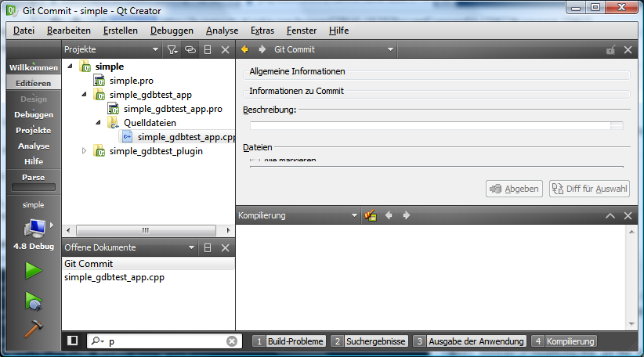Open the Debuggen menu
This screenshot has width=644, height=357.
click(172, 31)
